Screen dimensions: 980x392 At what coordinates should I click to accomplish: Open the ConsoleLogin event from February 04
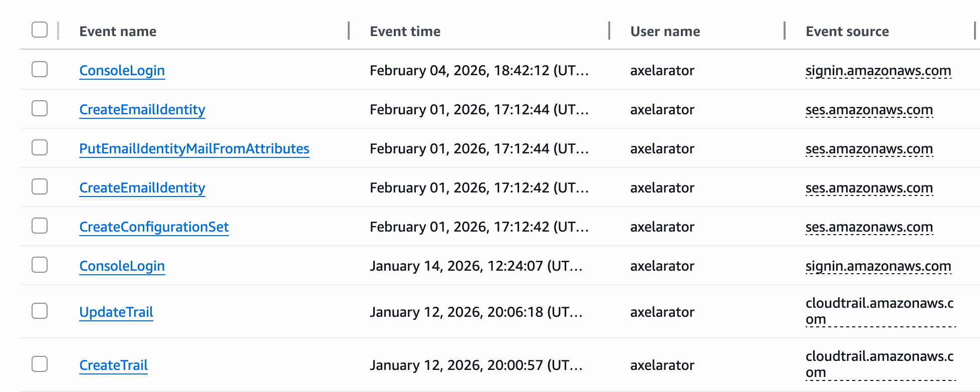click(122, 71)
